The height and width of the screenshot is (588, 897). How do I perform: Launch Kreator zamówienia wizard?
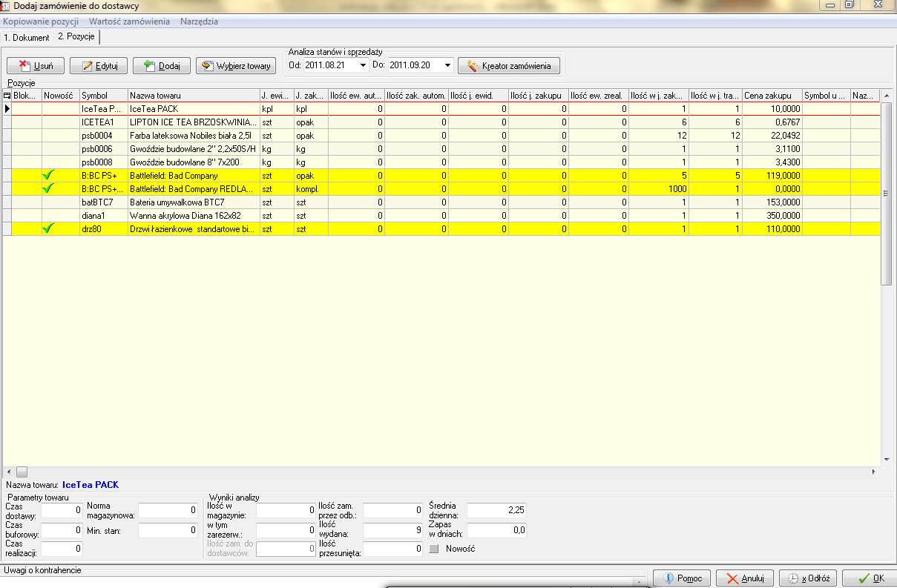coord(509,66)
